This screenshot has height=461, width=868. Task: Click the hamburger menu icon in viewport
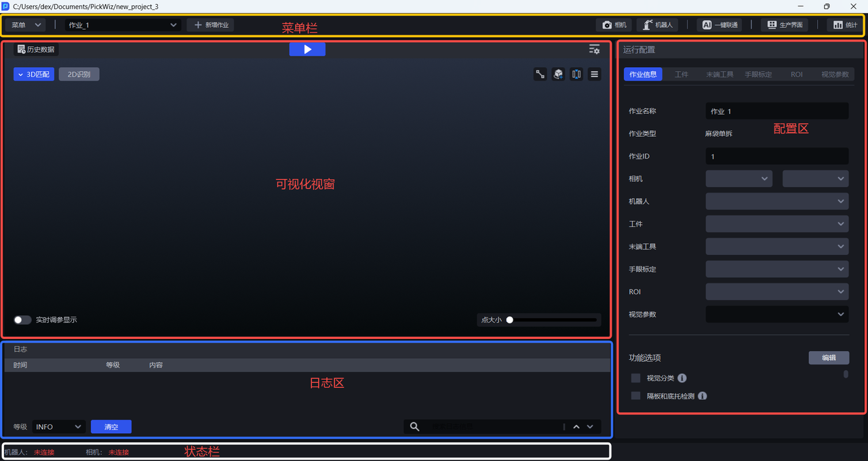594,75
